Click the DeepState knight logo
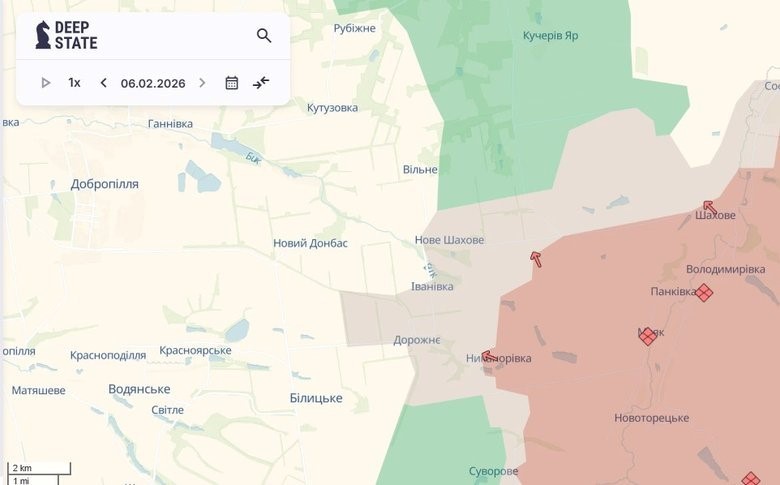Viewport: 780px width, 485px height. (x=43, y=35)
